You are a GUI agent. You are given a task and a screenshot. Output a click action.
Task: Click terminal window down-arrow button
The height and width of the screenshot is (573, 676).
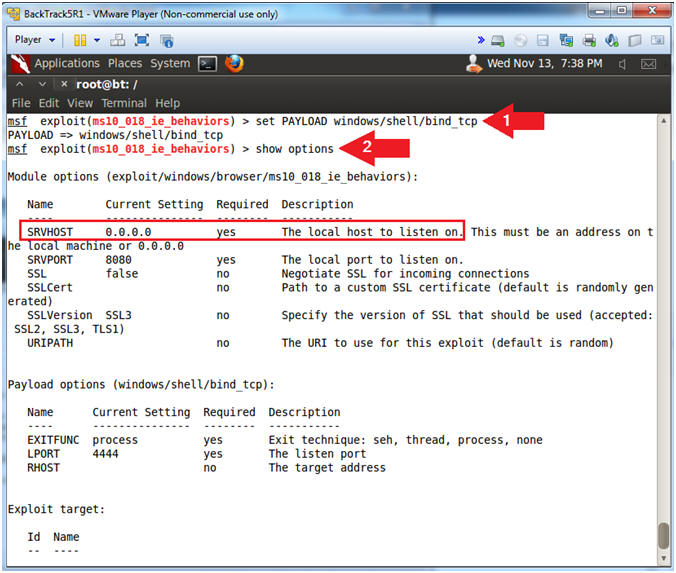pyautogui.click(x=42, y=85)
